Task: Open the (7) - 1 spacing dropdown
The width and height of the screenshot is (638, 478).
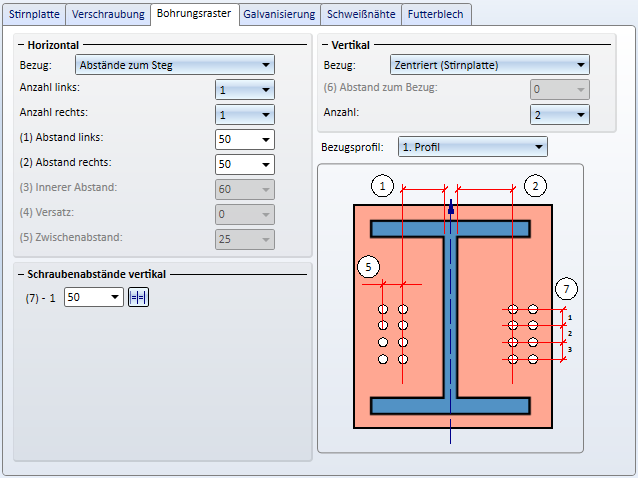Action: pos(94,297)
